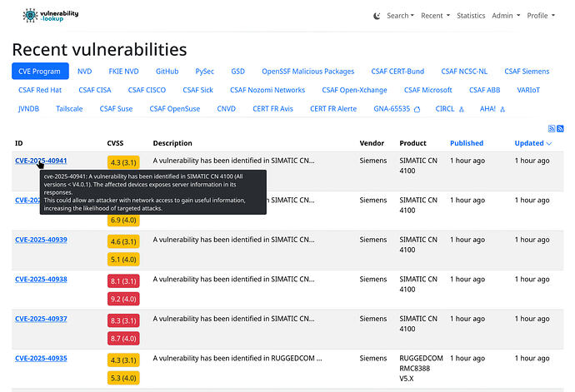Viewport: 575px width, 392px height.
Task: Open the Profile dropdown menu
Action: [x=540, y=16]
